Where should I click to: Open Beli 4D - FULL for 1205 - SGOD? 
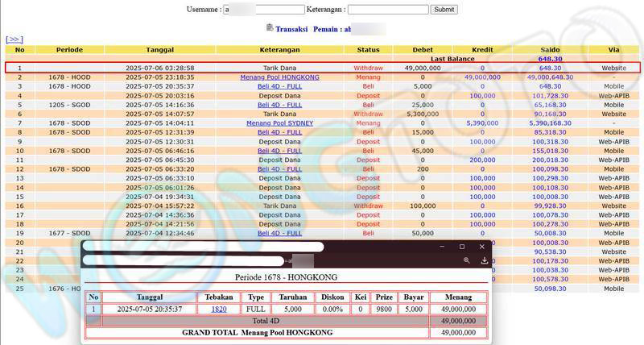279,105
